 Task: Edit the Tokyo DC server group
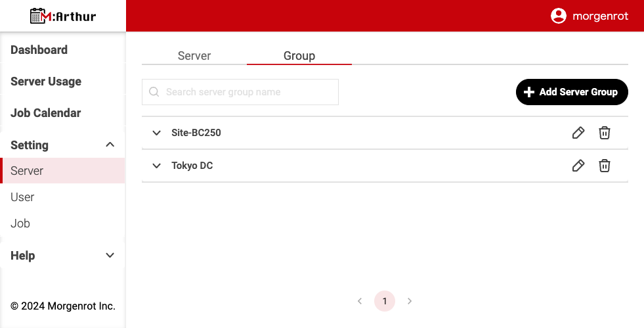(x=578, y=166)
